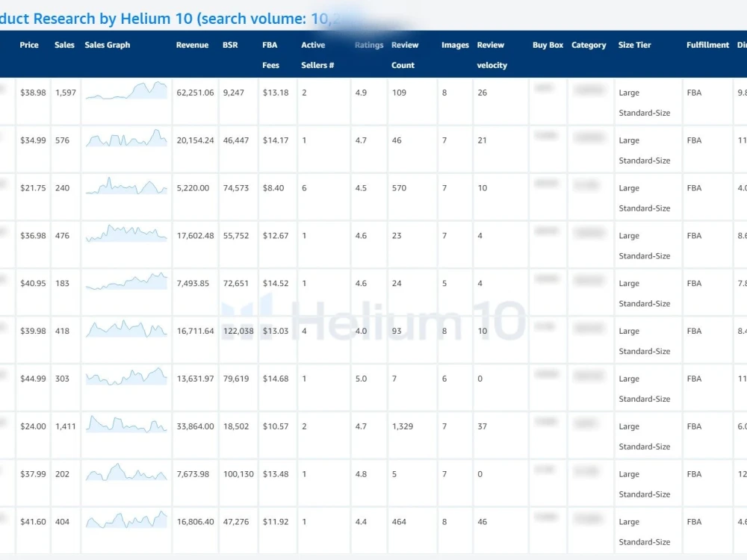The height and width of the screenshot is (560, 747).
Task: Select revenue 5,220.00
Action: click(193, 187)
